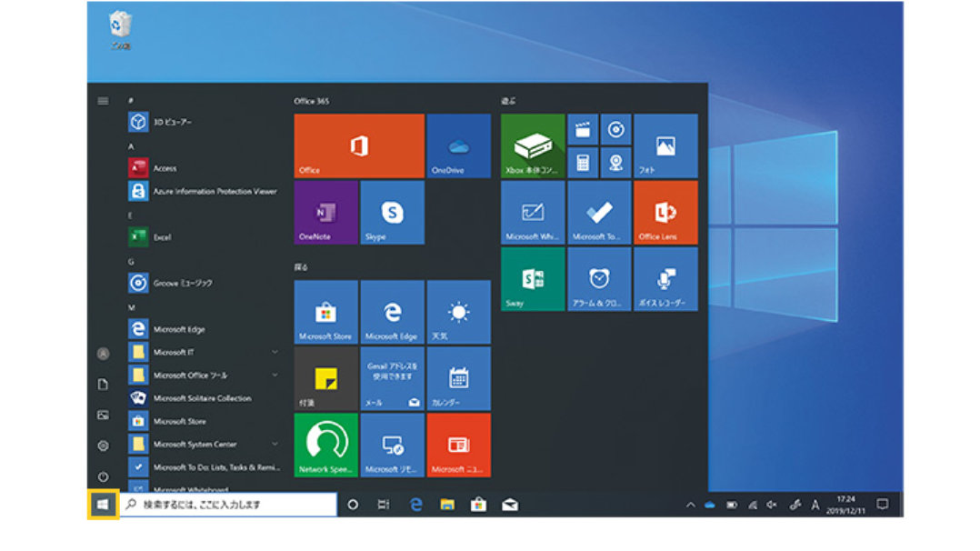The width and height of the screenshot is (980, 551).
Task: Open Azure Information Protection Viewer
Action: [204, 191]
